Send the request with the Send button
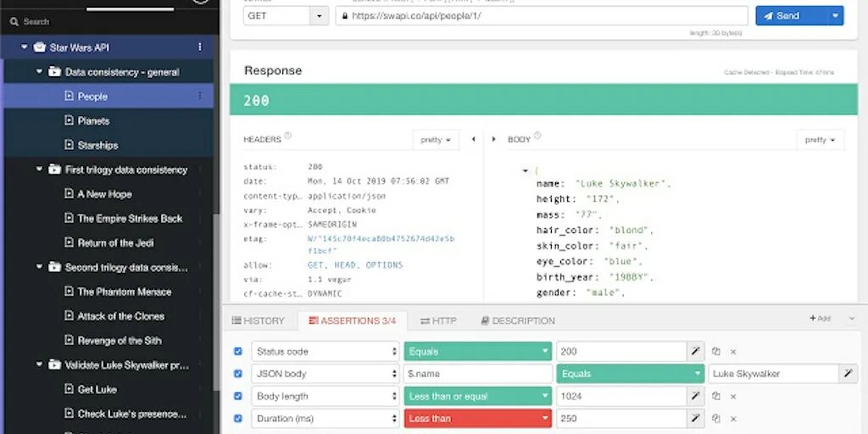868x434 pixels. tap(792, 16)
